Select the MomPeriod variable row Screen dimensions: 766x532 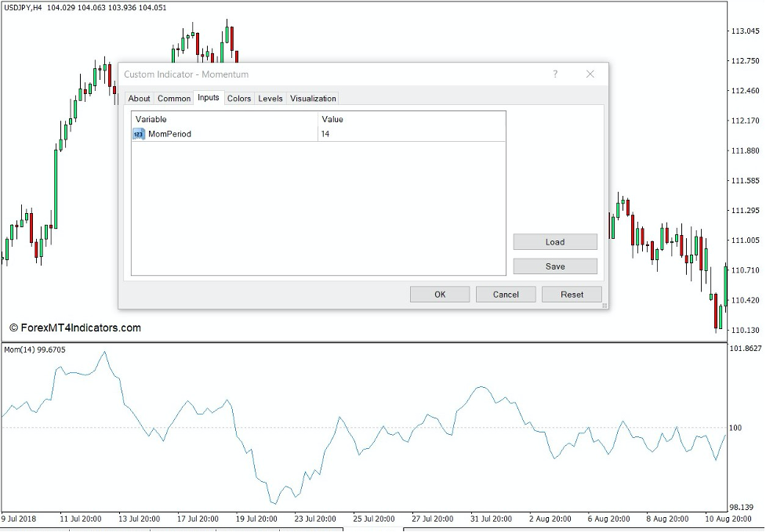coord(169,134)
